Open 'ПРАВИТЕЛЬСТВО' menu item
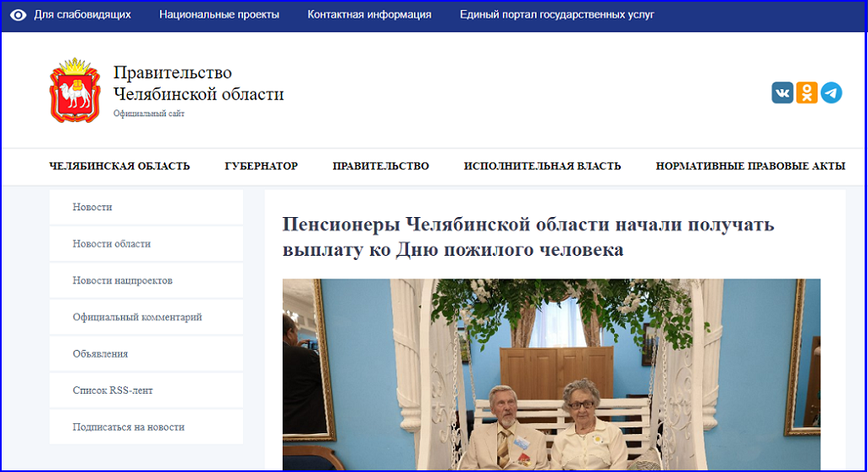This screenshot has height=472, width=868. coord(381,167)
